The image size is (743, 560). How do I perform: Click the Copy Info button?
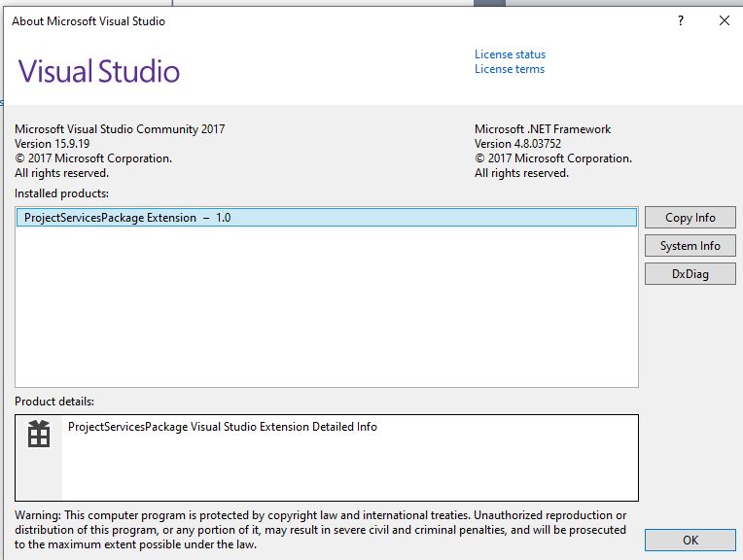point(690,218)
